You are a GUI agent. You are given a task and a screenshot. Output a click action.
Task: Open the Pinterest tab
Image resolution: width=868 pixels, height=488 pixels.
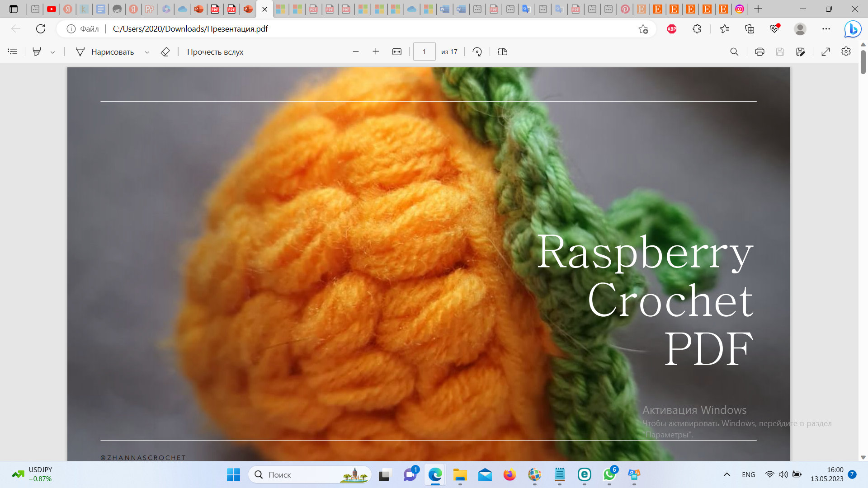coord(625,9)
